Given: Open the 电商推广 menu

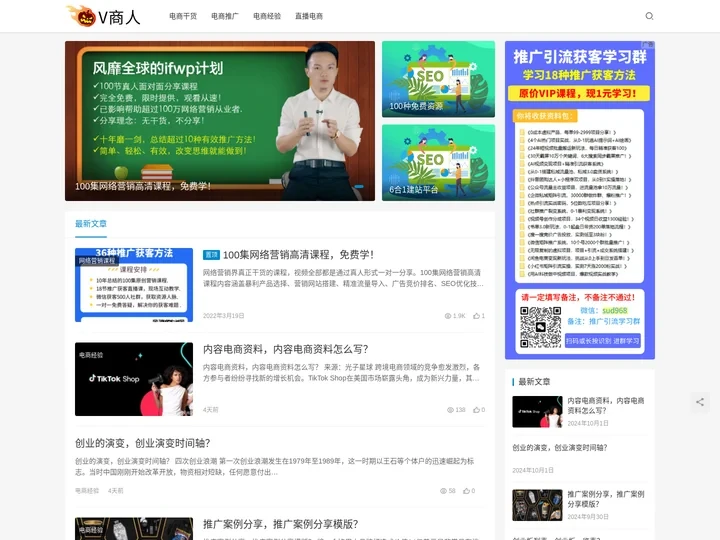Looking at the screenshot, I should click(x=225, y=16).
